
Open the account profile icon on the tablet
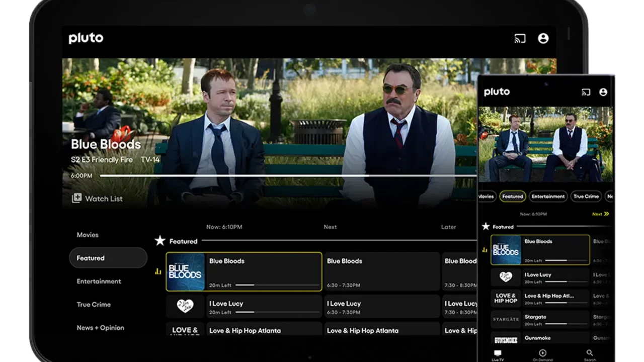[543, 38]
